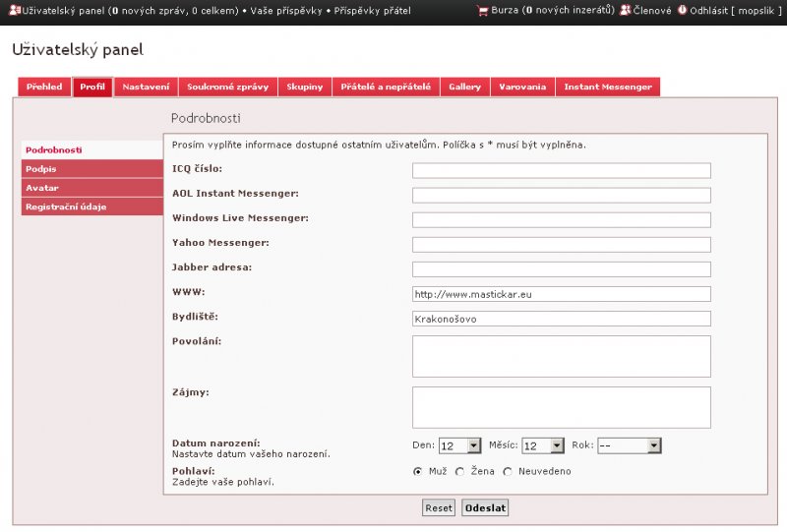
Task: Open the Den birth day dropdown
Action: coord(459,445)
